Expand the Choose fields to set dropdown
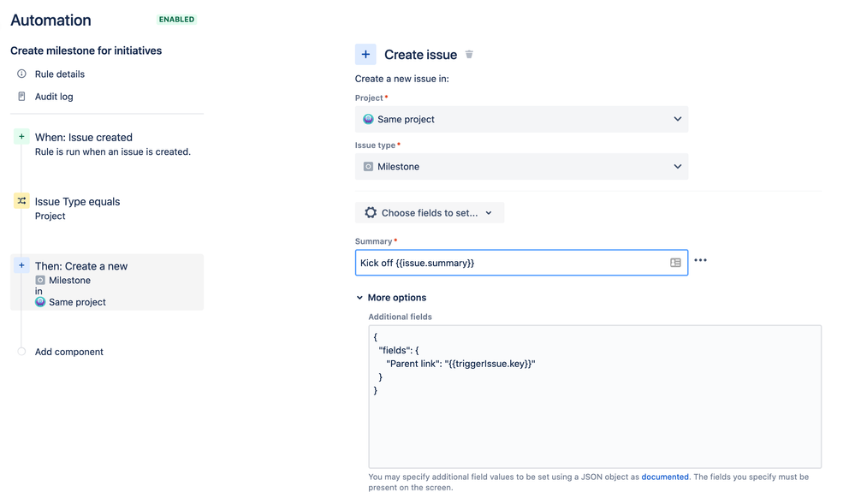 [429, 213]
